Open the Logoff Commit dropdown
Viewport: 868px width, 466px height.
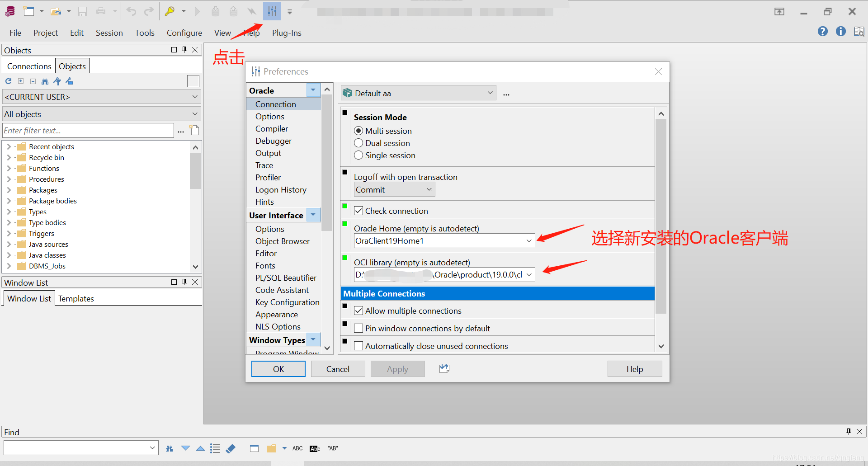click(394, 190)
